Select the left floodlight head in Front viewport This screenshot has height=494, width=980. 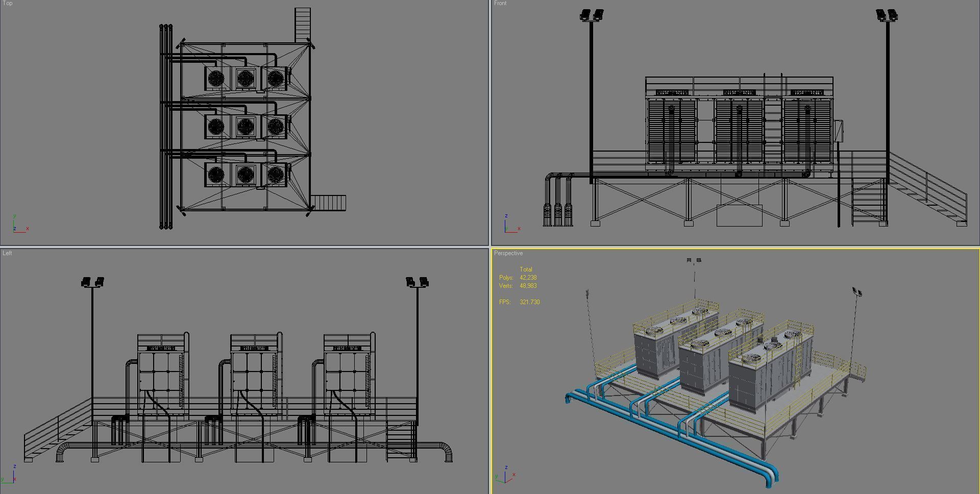point(592,15)
